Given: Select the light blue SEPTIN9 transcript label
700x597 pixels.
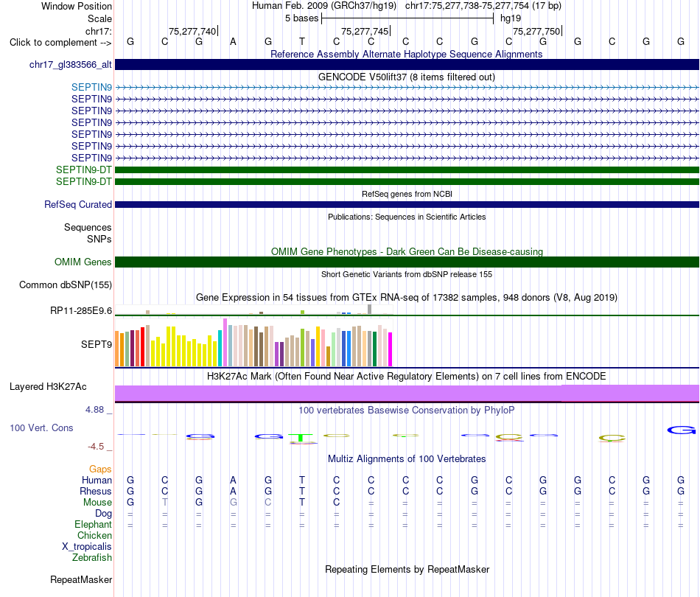Looking at the screenshot, I should tap(91, 87).
